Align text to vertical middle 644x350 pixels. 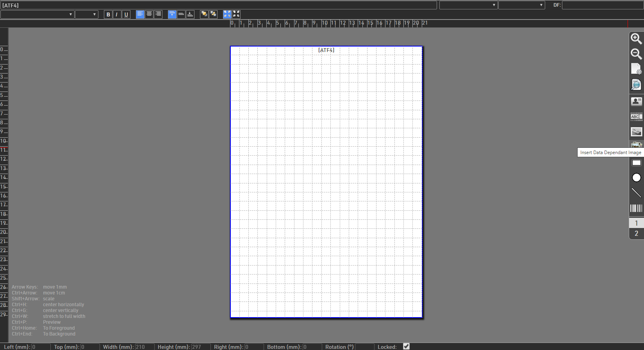tap(181, 14)
